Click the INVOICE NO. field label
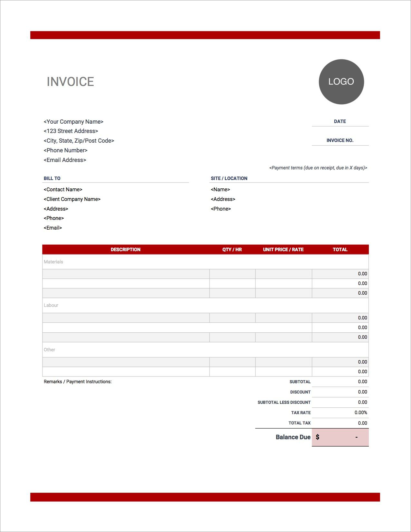 click(340, 140)
